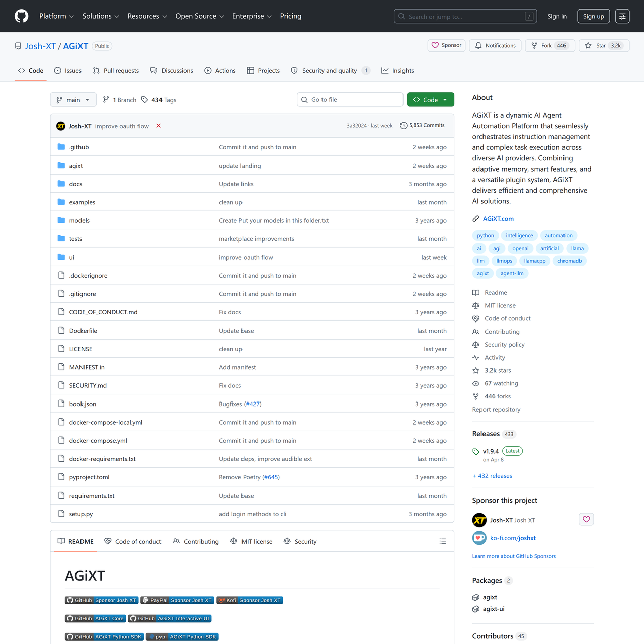Click the Ko-fi logo icon
Screen dimensions: 644x644
(x=479, y=538)
